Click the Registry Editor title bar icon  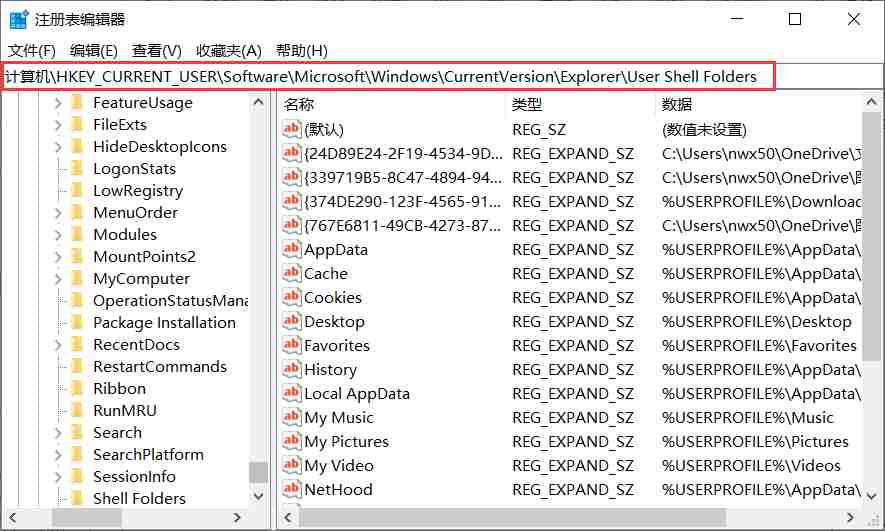(x=19, y=20)
